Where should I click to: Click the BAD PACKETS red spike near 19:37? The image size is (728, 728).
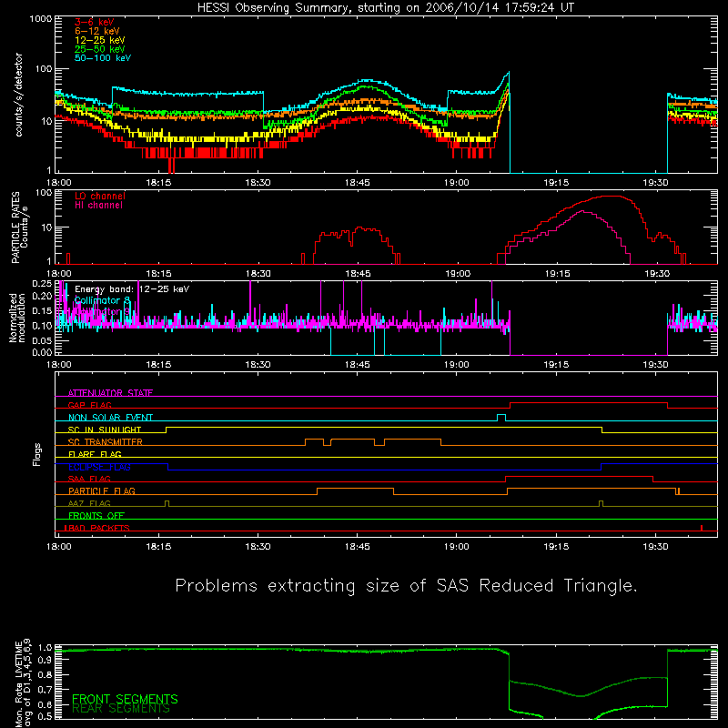pyautogui.click(x=702, y=528)
